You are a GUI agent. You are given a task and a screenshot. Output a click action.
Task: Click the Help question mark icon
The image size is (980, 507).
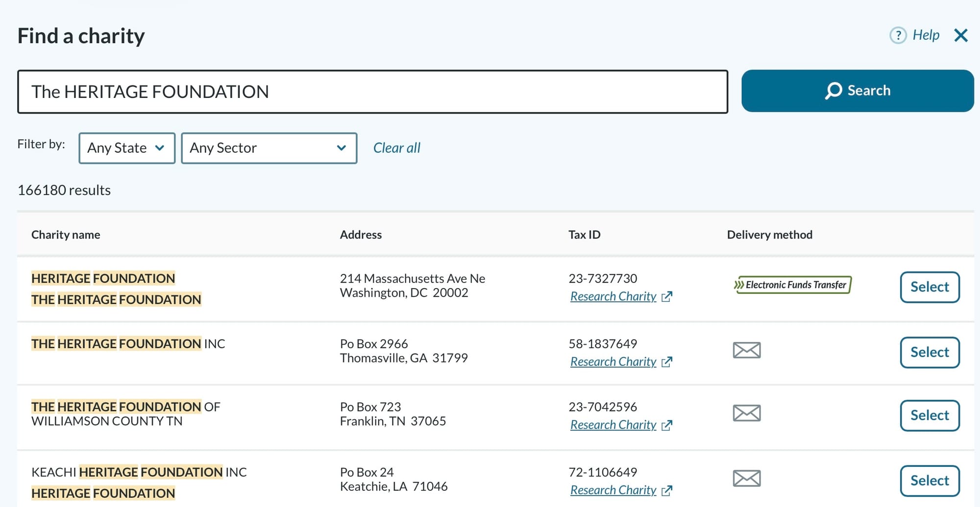[898, 35]
